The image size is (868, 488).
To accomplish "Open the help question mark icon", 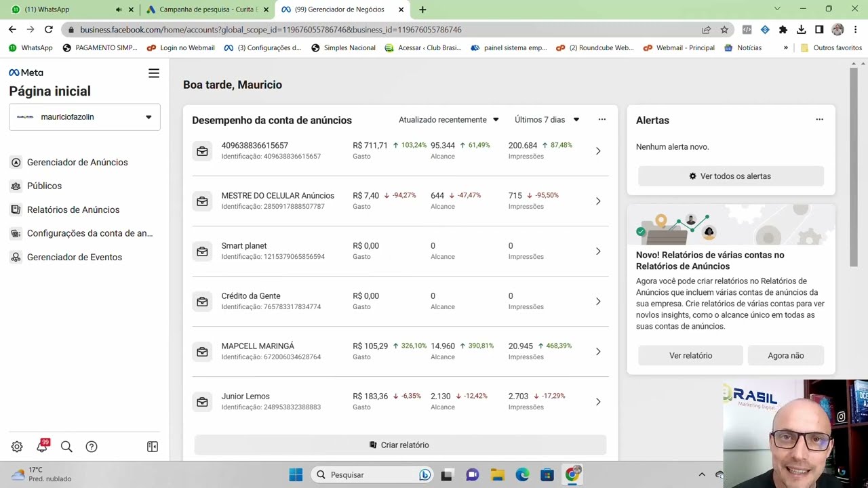I will (x=92, y=447).
